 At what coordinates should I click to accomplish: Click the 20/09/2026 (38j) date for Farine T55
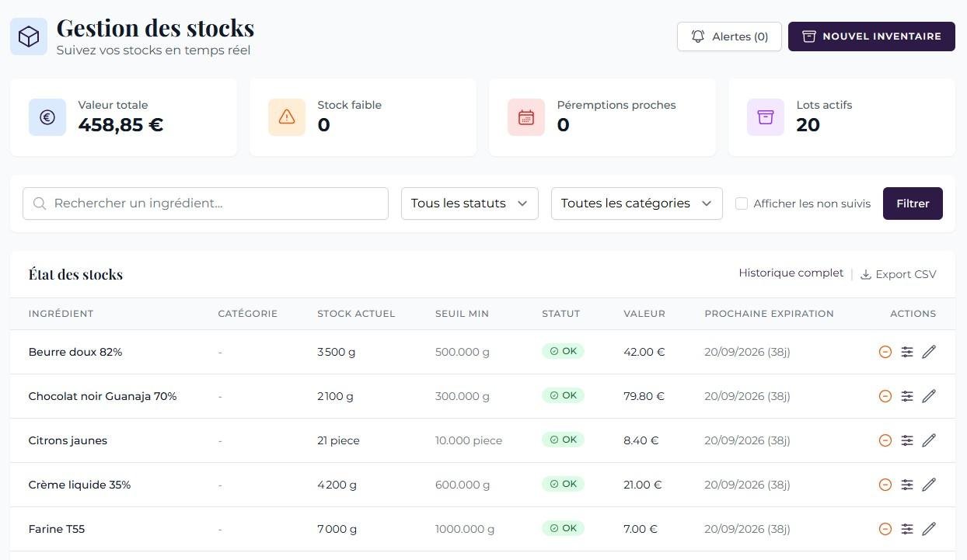(747, 529)
